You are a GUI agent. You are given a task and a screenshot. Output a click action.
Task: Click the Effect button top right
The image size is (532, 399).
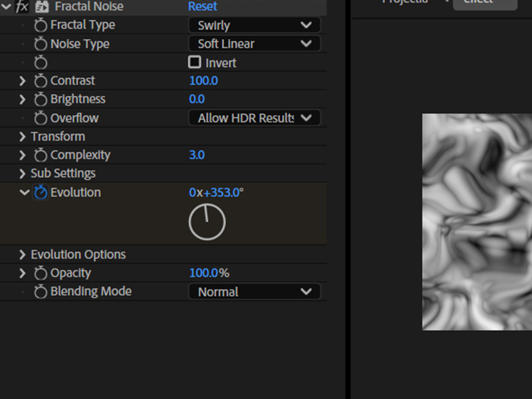(x=485, y=3)
